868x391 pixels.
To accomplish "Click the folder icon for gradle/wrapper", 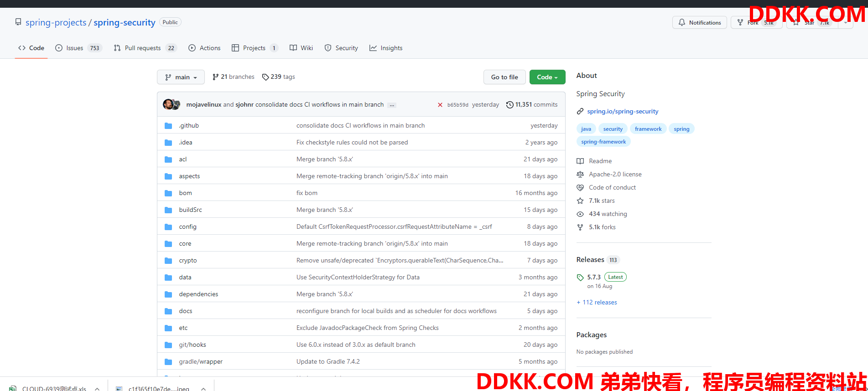I will (x=168, y=362).
